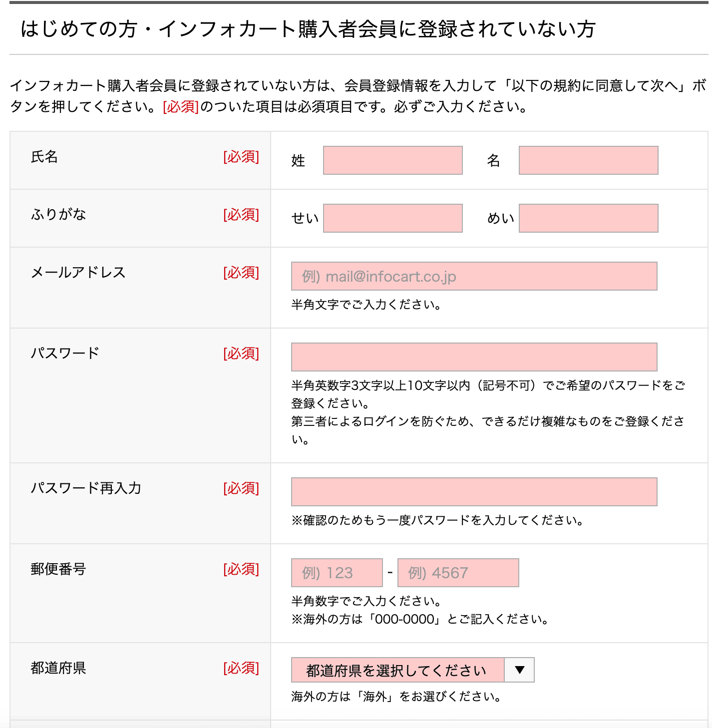712x728 pixels.
Task: Click the password re-entry confirmation field
Action: coord(474,492)
